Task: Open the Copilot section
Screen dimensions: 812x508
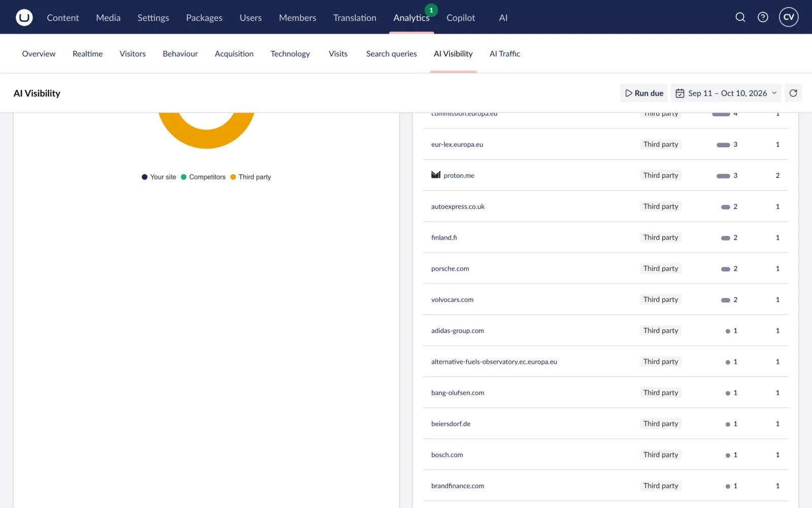Action: 461,18
